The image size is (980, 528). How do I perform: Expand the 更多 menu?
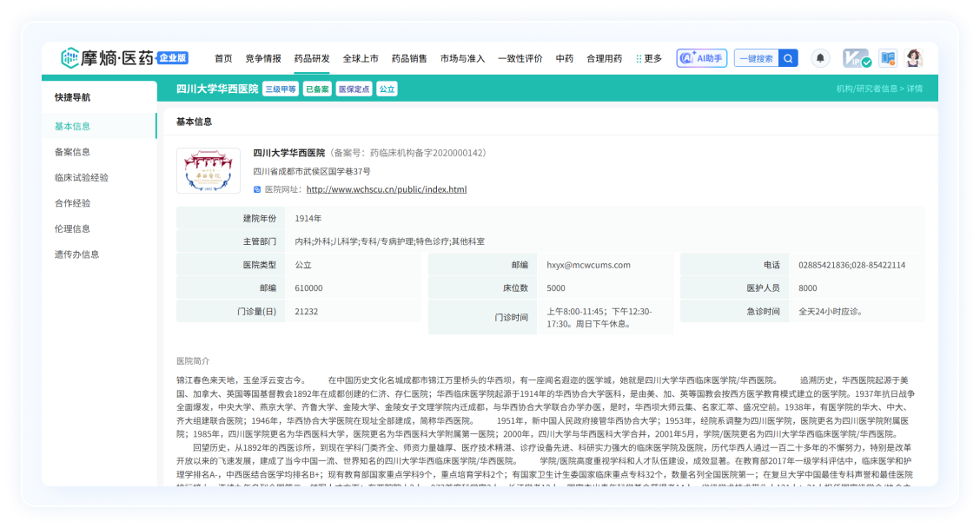pos(649,58)
